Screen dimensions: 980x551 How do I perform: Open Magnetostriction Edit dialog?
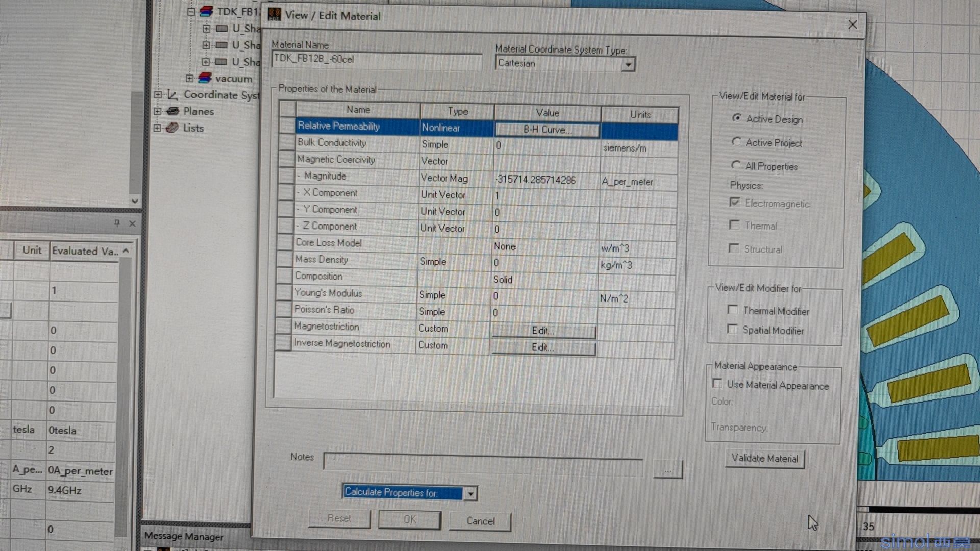pyautogui.click(x=543, y=330)
